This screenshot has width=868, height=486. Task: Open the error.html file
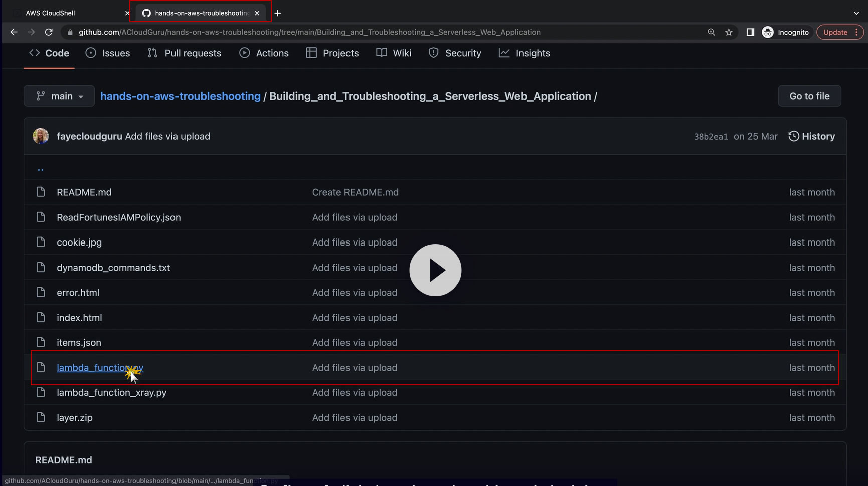[78, 293]
